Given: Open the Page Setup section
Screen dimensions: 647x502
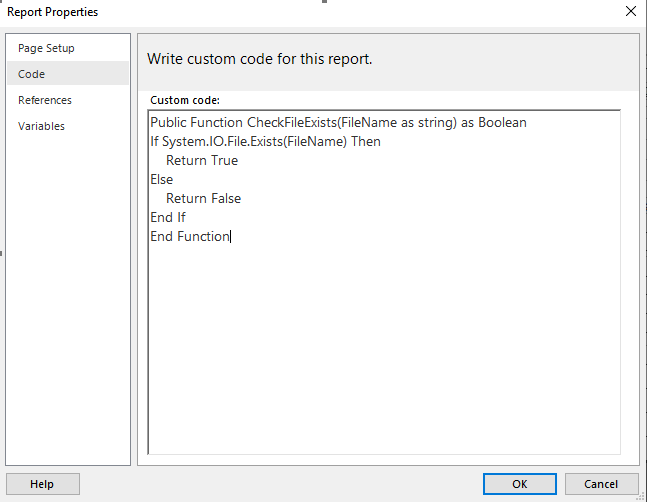Looking at the screenshot, I should [x=46, y=48].
